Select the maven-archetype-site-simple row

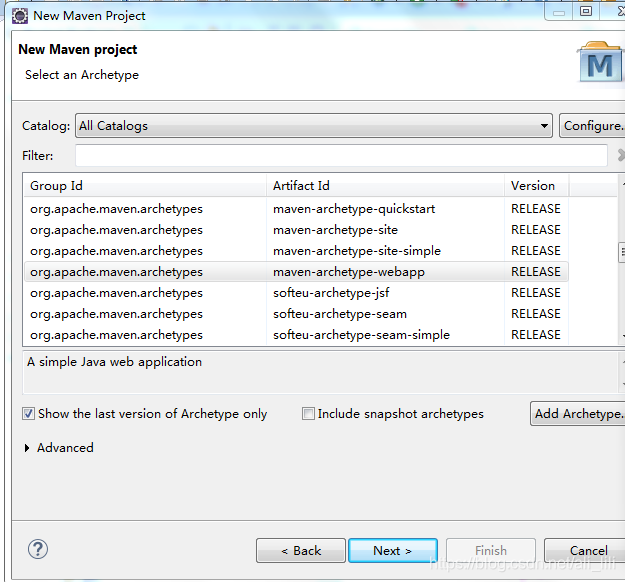point(296,251)
